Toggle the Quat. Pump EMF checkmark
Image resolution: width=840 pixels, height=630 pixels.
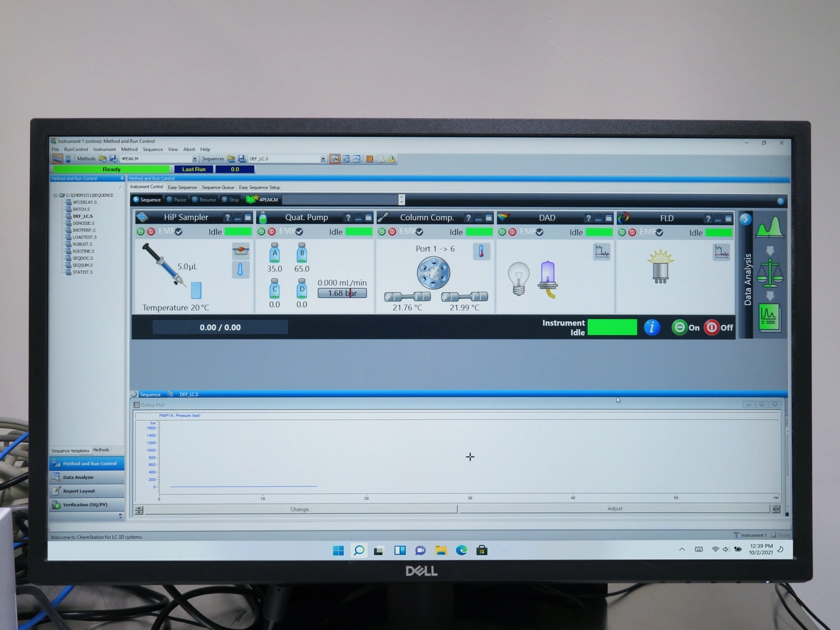pos(299,232)
